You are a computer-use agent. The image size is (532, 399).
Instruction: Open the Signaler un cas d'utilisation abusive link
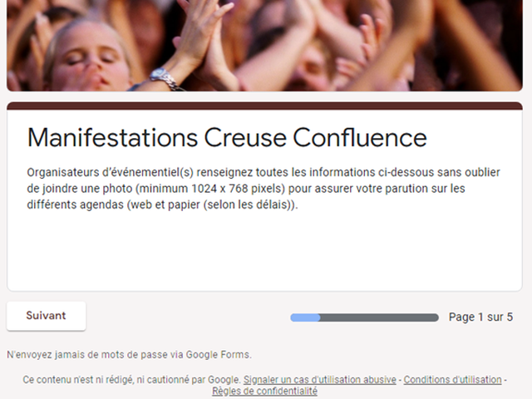click(319, 380)
